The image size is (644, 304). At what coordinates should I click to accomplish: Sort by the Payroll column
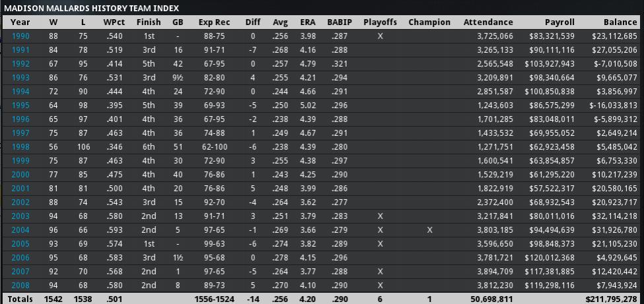coord(559,22)
